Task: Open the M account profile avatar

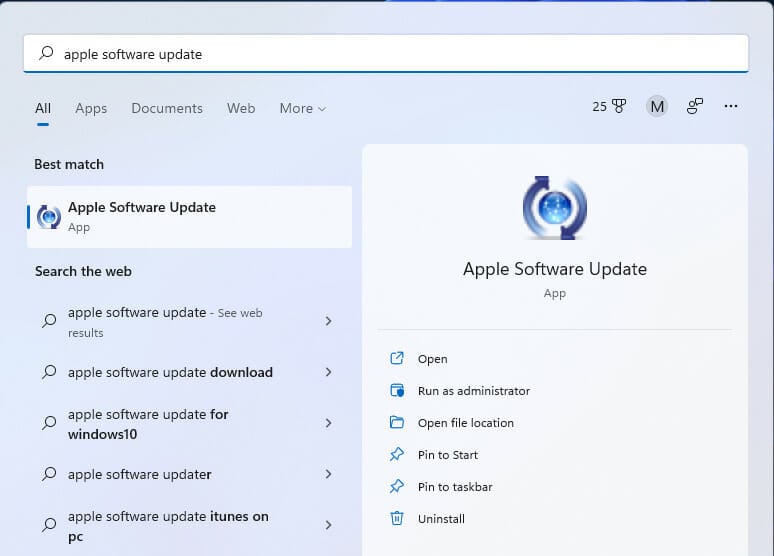Action: [x=657, y=106]
